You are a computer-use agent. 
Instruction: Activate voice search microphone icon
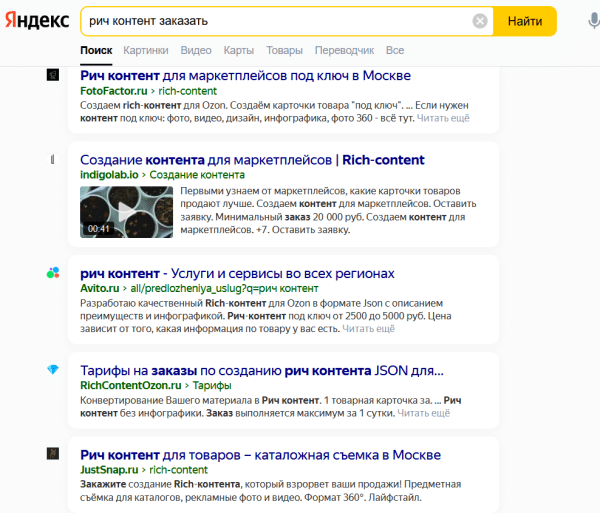coord(582,21)
